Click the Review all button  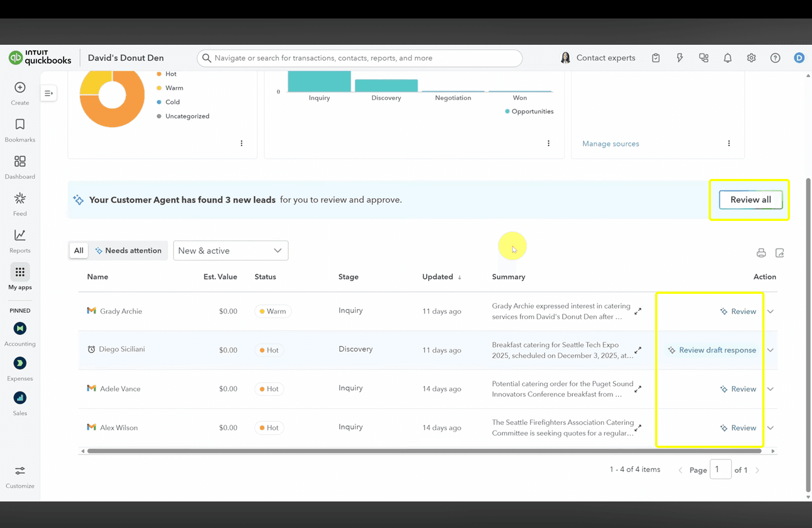pyautogui.click(x=751, y=200)
